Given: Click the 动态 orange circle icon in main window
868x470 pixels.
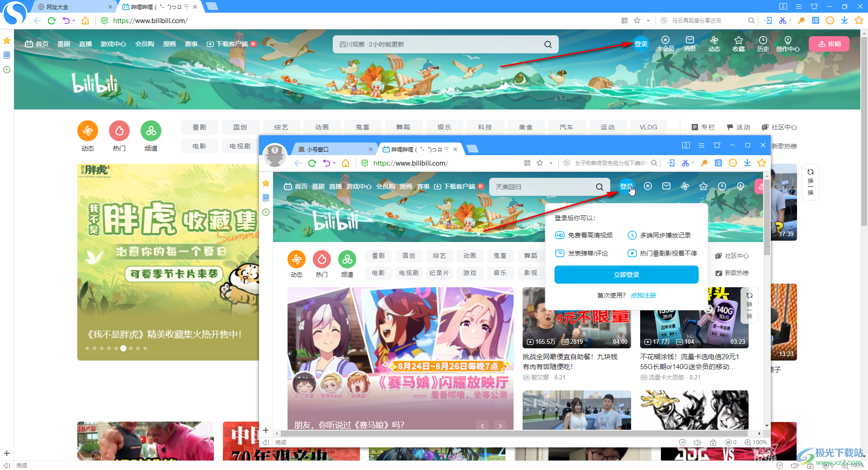Looking at the screenshot, I should point(88,131).
